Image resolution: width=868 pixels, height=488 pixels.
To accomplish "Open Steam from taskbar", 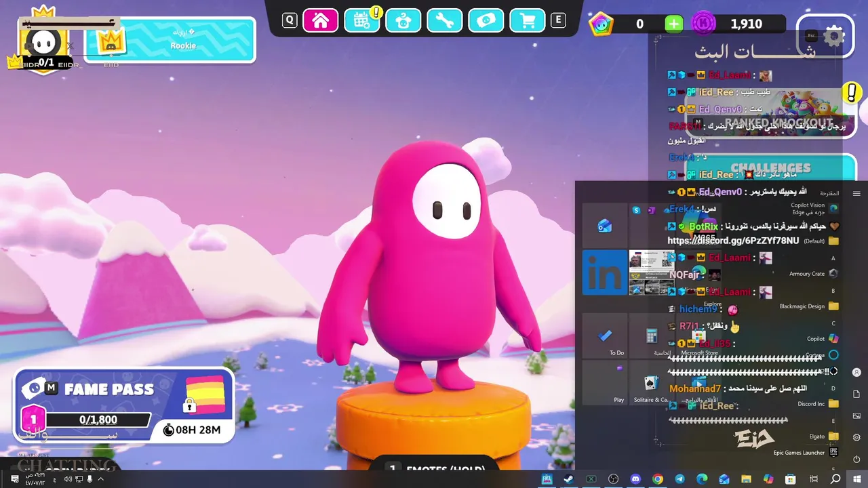I will tap(568, 479).
